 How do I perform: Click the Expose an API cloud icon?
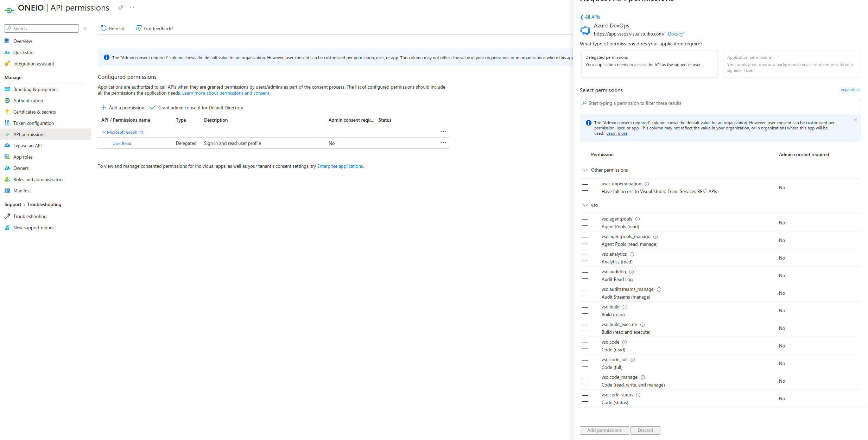[7, 146]
